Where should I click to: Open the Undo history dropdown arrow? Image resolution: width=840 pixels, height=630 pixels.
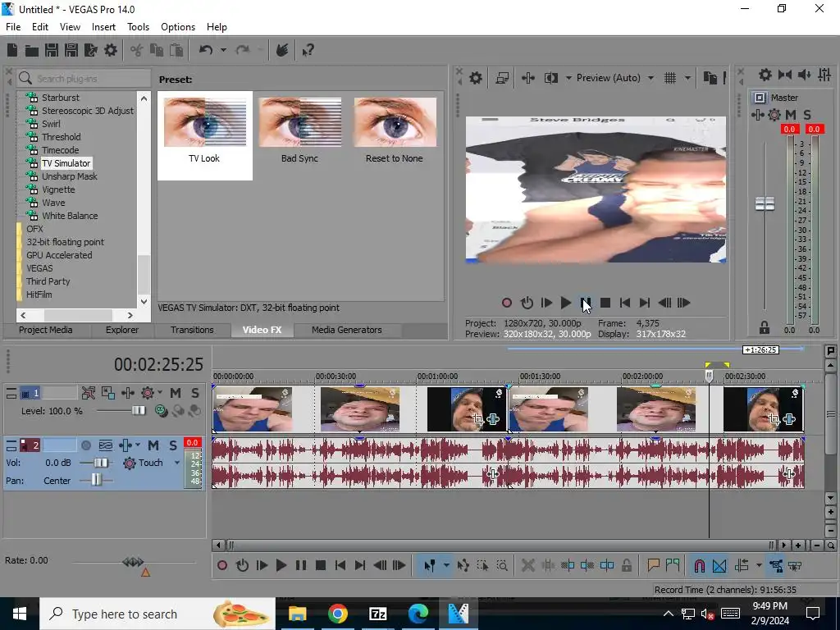223,50
